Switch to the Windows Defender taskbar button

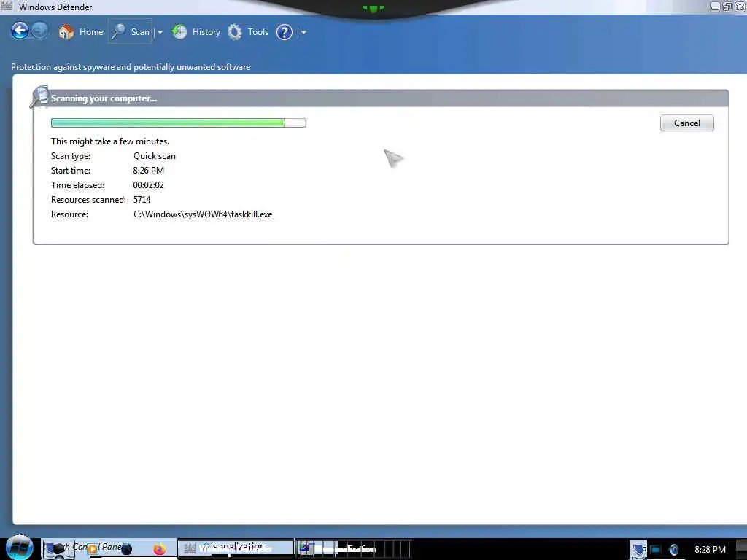tap(236, 548)
